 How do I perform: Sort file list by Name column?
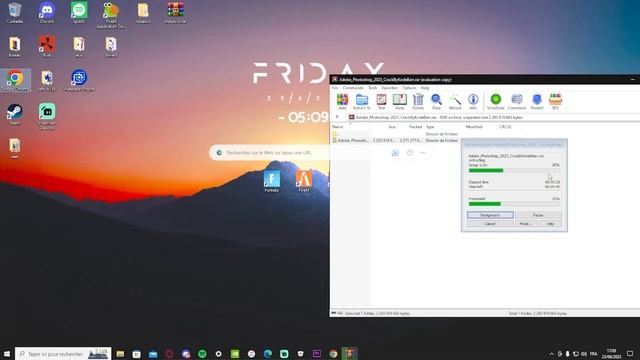(338, 127)
